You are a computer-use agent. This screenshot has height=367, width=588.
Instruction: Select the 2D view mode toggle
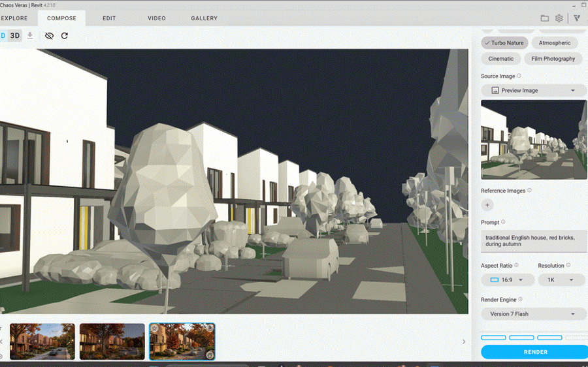pyautogui.click(x=3, y=36)
